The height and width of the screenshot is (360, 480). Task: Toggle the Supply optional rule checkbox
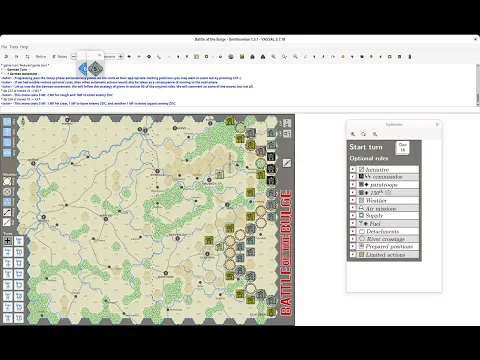(x=353, y=216)
